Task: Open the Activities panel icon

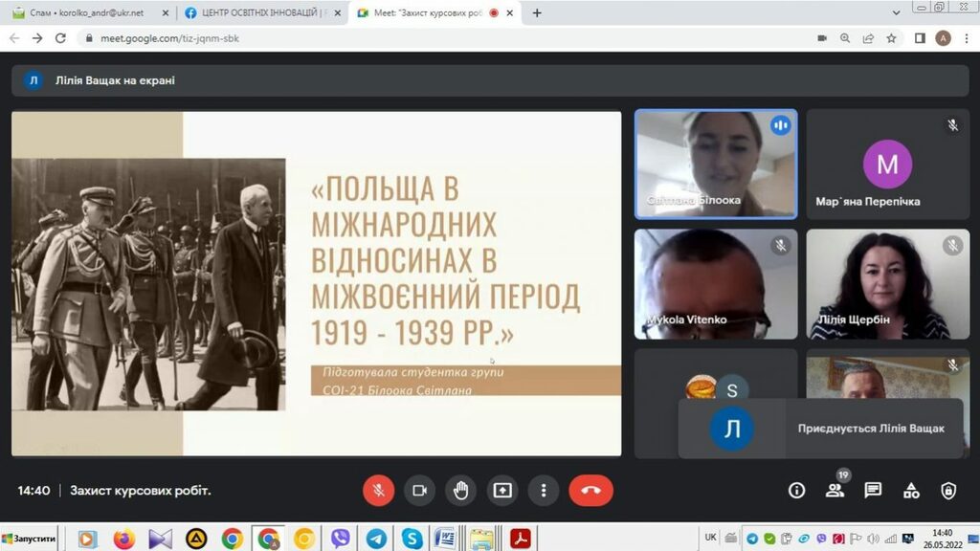Action: click(x=911, y=491)
